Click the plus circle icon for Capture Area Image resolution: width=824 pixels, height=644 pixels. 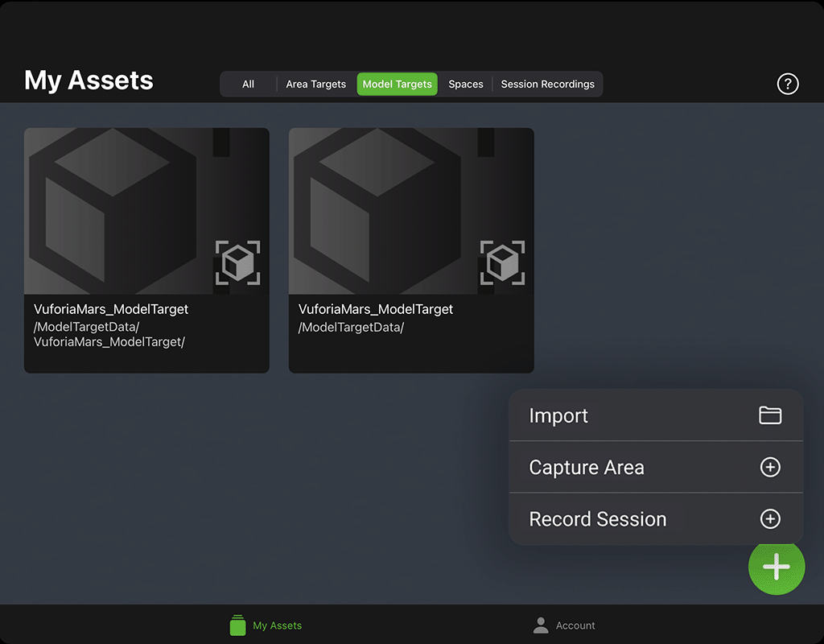tap(770, 467)
